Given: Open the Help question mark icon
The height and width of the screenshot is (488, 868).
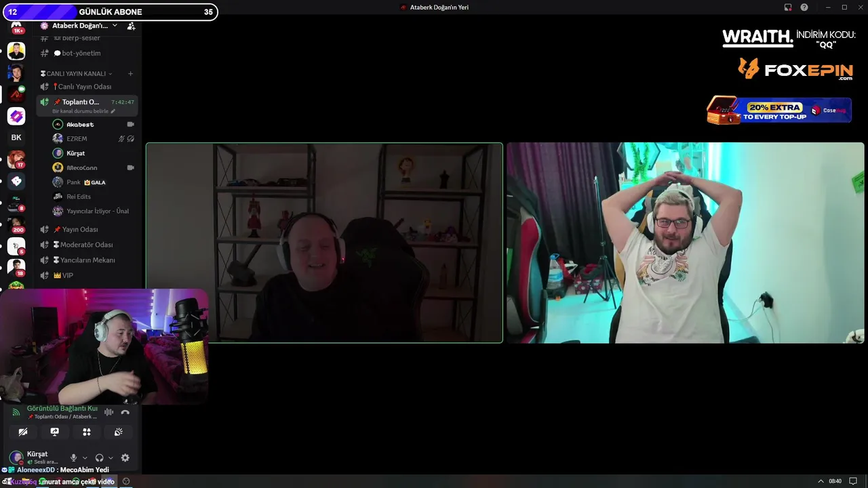Looking at the screenshot, I should point(804,7).
